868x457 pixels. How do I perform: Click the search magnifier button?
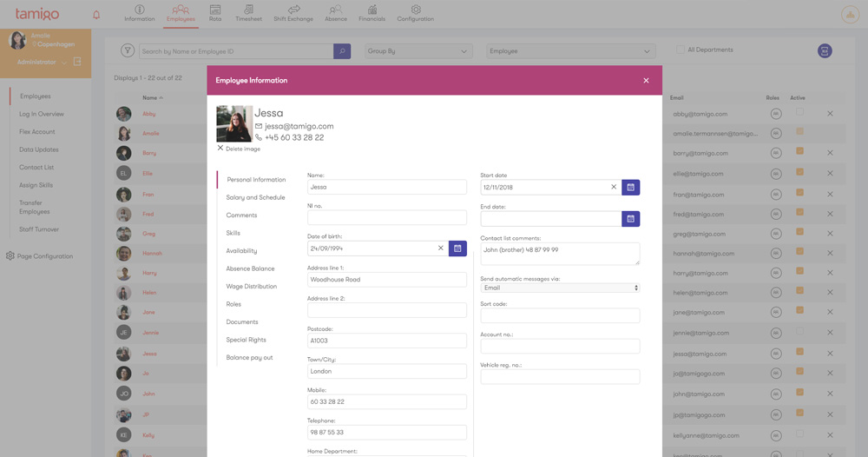[x=342, y=51]
